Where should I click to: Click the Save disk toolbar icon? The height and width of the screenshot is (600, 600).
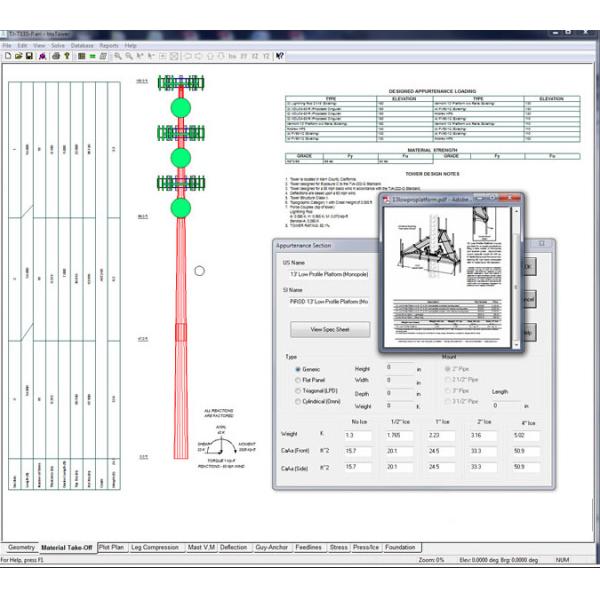click(29, 56)
